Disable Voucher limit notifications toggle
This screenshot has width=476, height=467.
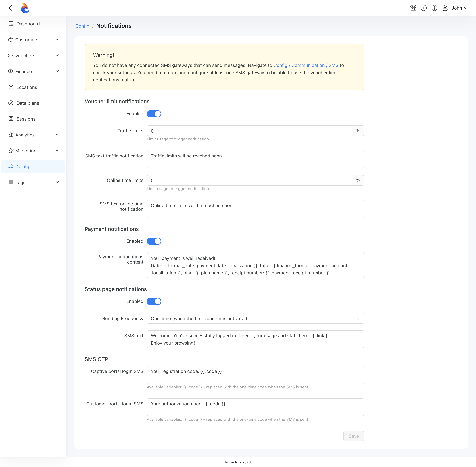point(154,114)
